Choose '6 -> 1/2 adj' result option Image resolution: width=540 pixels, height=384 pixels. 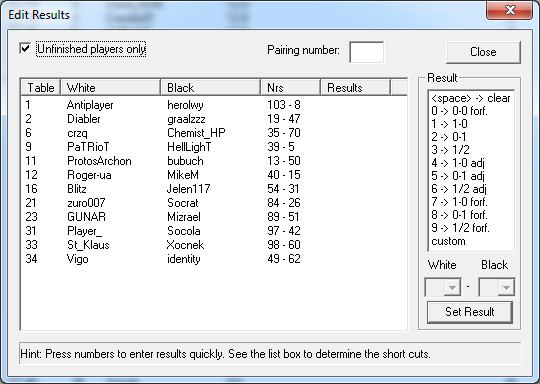point(471,189)
